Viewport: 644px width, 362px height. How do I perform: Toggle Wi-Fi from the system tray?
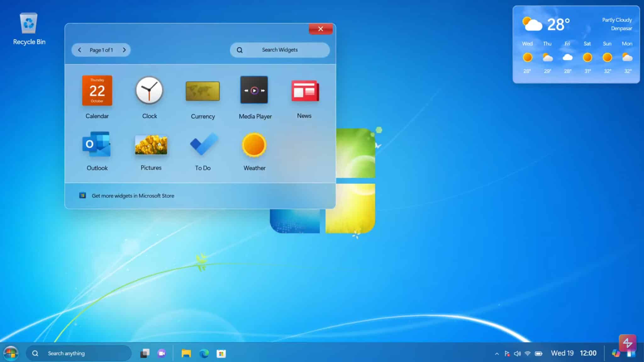(528, 353)
